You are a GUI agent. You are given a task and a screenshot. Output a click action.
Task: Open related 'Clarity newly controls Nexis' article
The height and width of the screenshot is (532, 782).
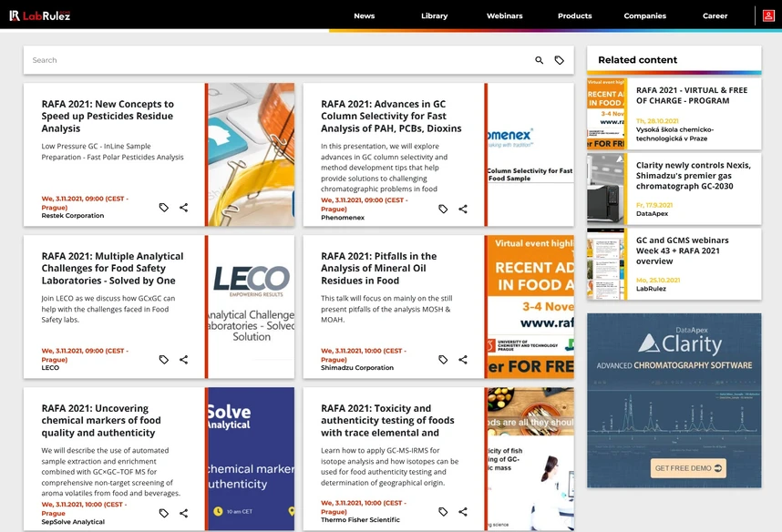(694, 176)
